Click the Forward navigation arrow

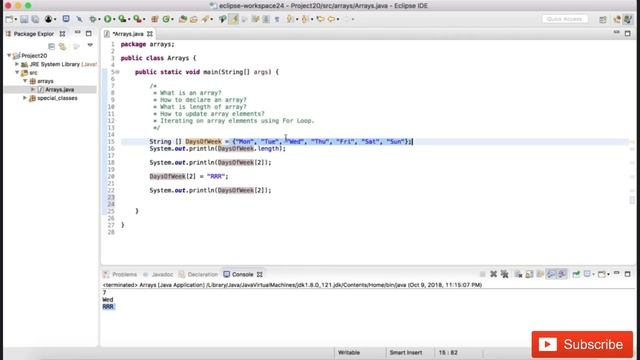[347, 19]
